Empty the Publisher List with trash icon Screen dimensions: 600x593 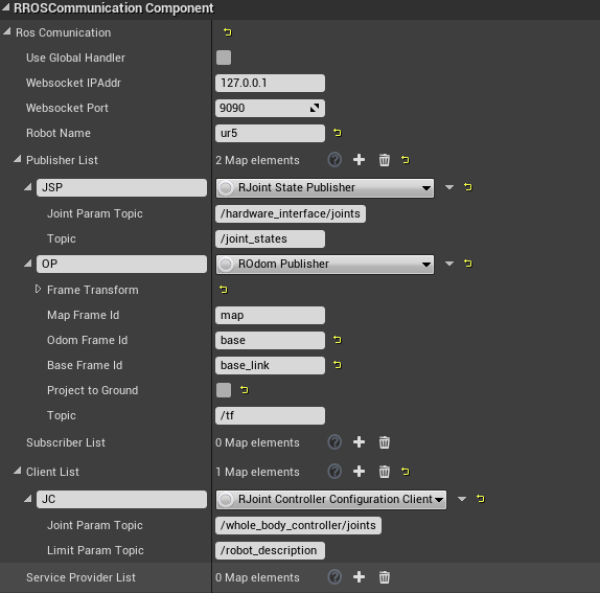pos(384,160)
